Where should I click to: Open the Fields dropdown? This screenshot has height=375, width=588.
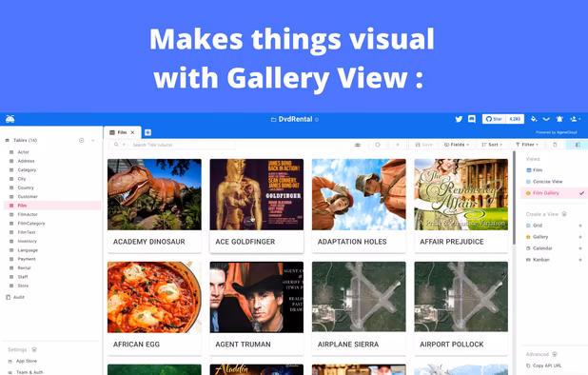tap(457, 145)
